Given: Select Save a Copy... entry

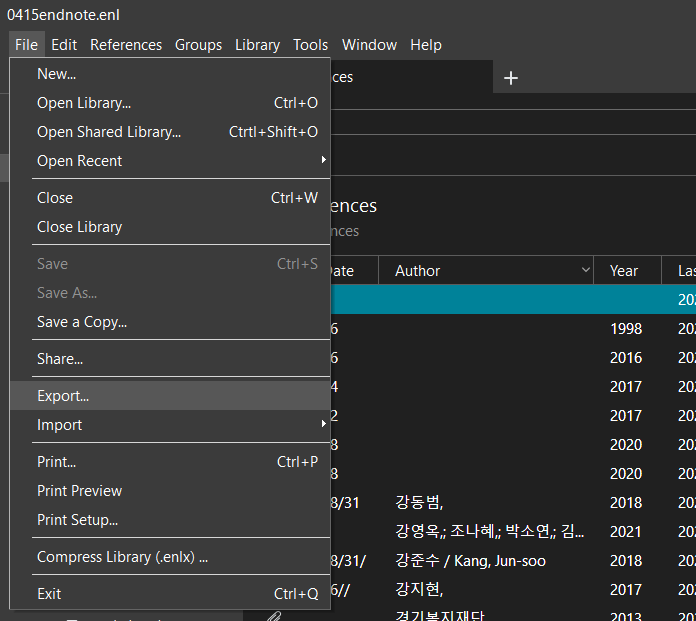Looking at the screenshot, I should [170, 322].
